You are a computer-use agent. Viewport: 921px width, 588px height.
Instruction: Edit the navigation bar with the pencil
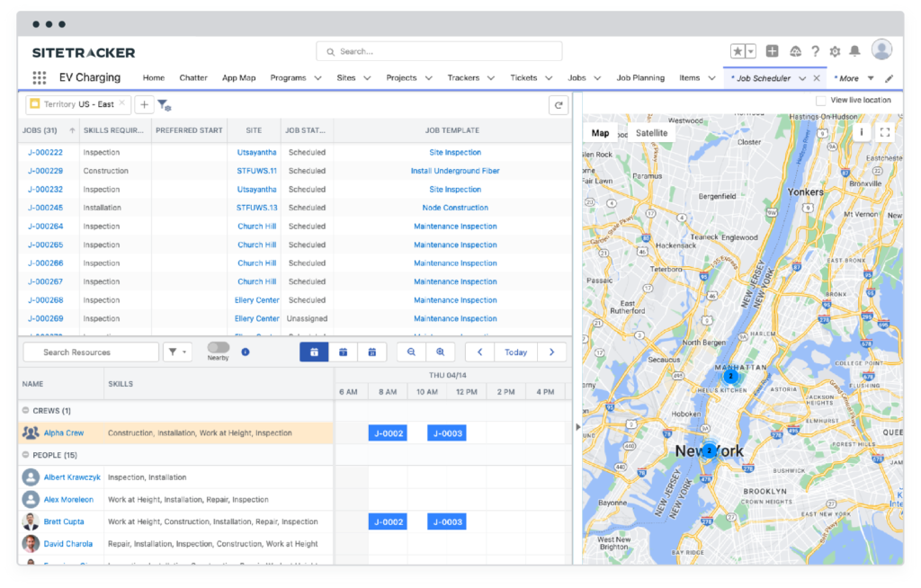click(890, 78)
